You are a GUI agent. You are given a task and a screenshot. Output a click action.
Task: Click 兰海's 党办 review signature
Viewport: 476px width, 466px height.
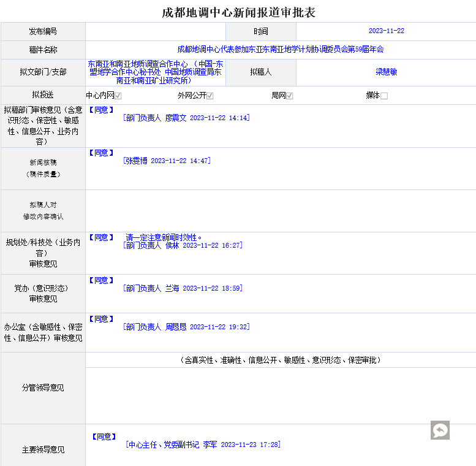(x=183, y=288)
